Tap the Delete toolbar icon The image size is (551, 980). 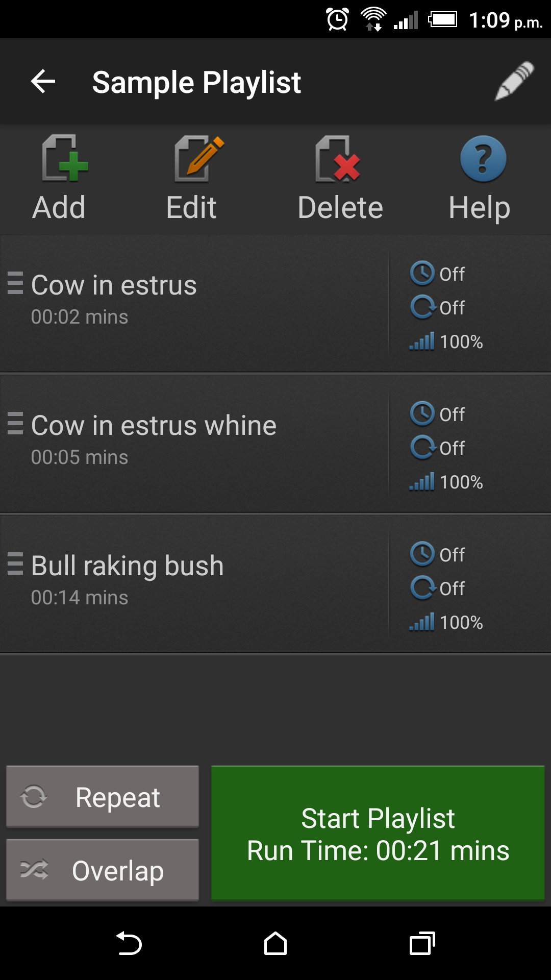338,158
